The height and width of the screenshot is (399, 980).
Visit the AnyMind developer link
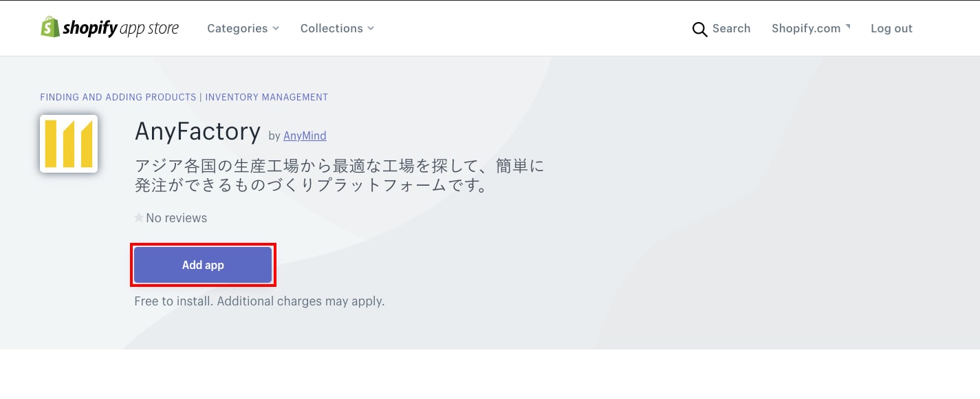pyautogui.click(x=305, y=136)
